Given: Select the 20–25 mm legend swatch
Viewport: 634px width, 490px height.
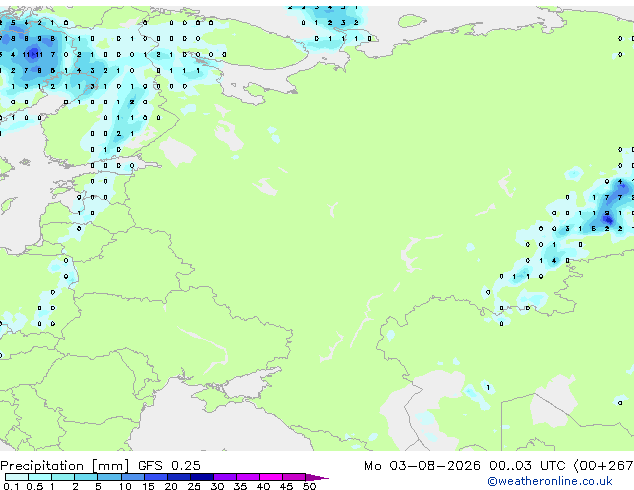Looking at the screenshot, I should click(179, 477).
